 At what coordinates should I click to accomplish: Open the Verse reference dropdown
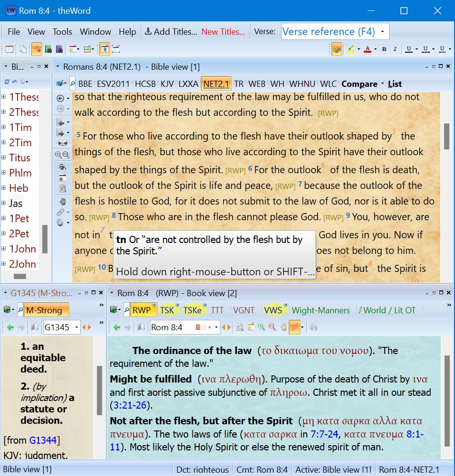click(x=382, y=32)
